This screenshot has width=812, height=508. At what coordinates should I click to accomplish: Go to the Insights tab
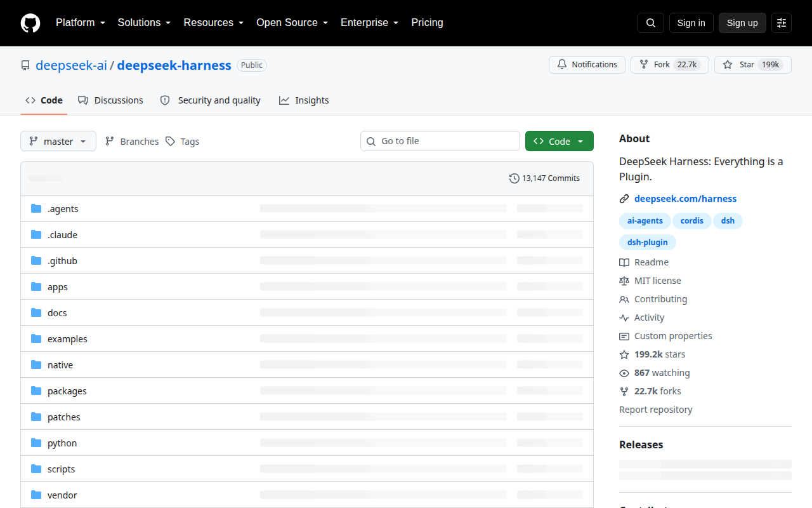point(304,100)
